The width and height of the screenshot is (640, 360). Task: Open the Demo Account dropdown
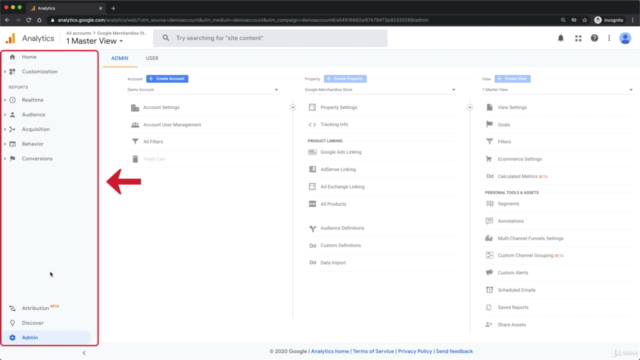pos(203,90)
